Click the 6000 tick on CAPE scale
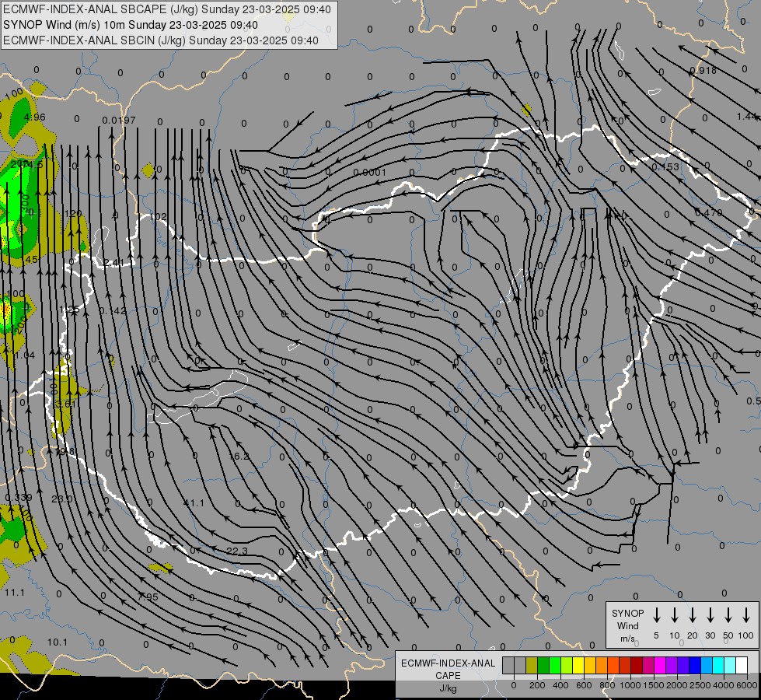 747,685
